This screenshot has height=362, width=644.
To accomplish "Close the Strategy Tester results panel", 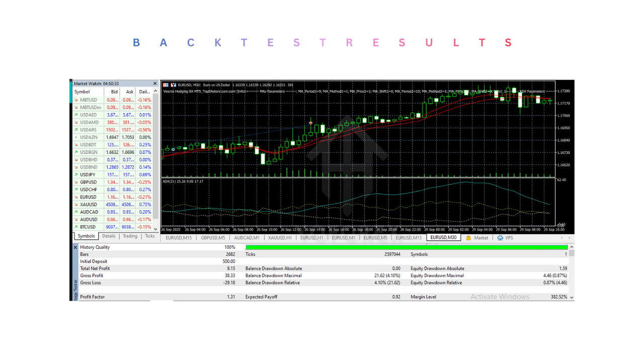I will coord(76,247).
